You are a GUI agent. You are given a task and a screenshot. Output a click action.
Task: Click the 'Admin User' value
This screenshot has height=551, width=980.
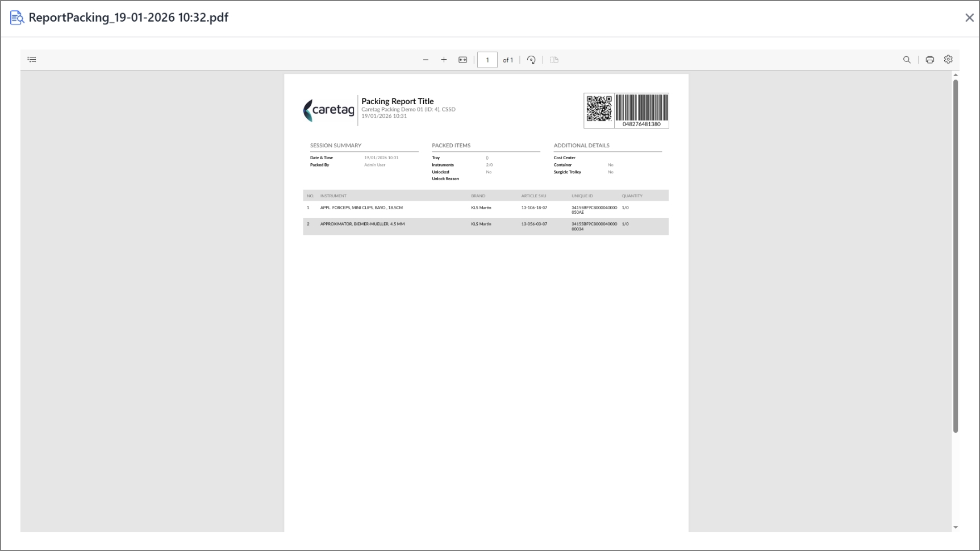tap(374, 165)
